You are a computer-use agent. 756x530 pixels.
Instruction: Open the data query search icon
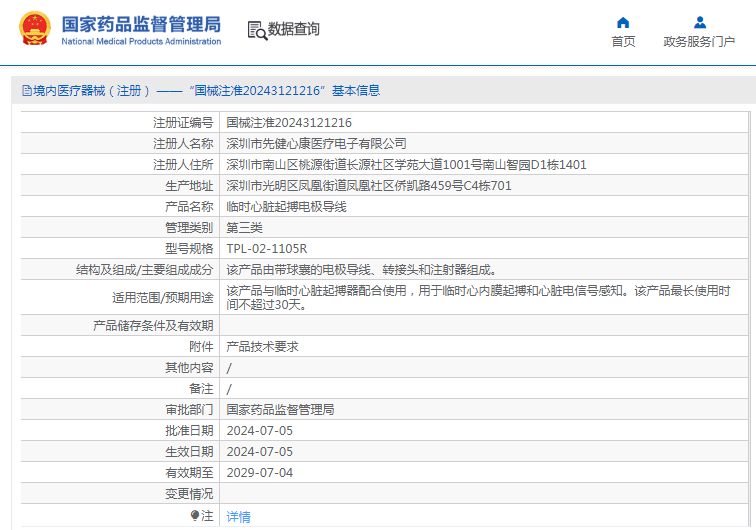pos(257,30)
